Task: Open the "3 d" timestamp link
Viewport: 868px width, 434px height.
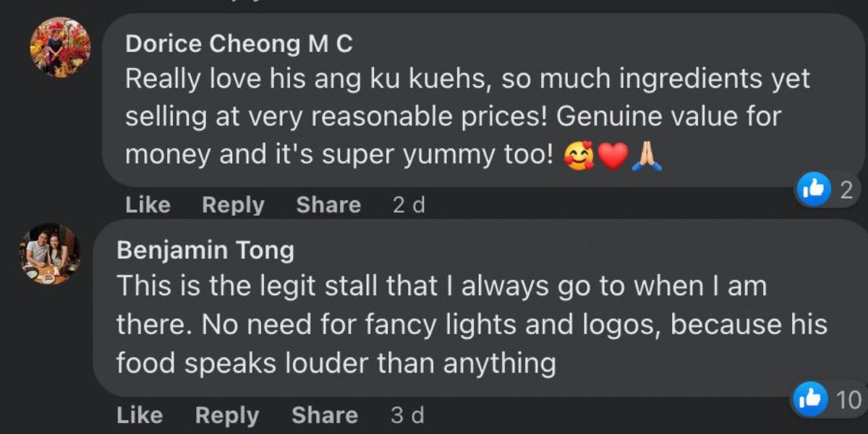Action: point(407,415)
